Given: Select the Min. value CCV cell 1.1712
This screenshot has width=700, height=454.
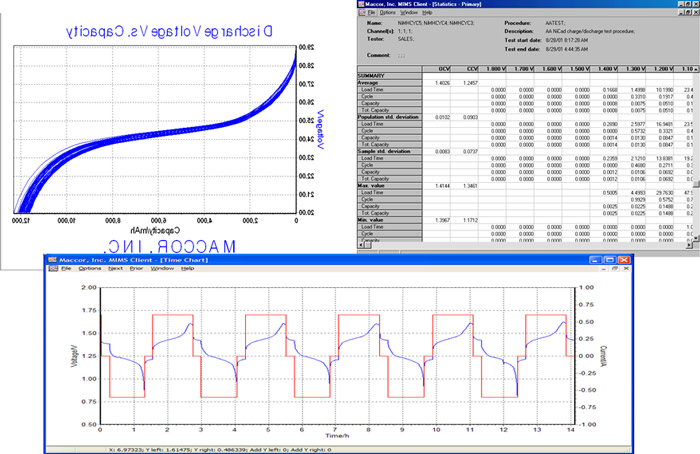Looking at the screenshot, I should pos(465,220).
